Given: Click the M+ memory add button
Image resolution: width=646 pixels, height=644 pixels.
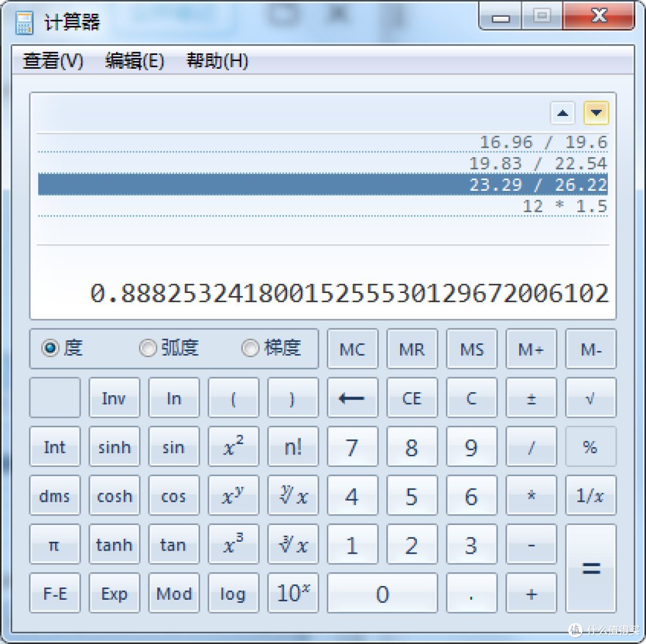Looking at the screenshot, I should point(531,349).
